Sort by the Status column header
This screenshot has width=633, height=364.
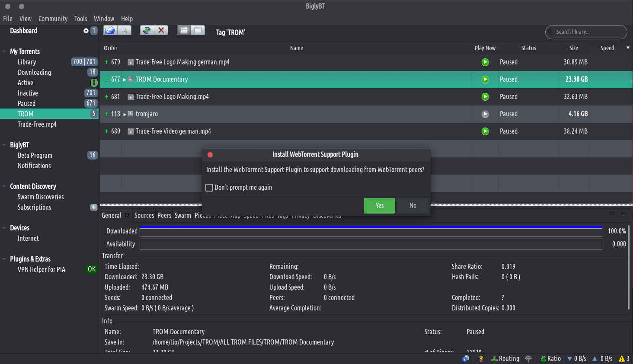point(528,48)
